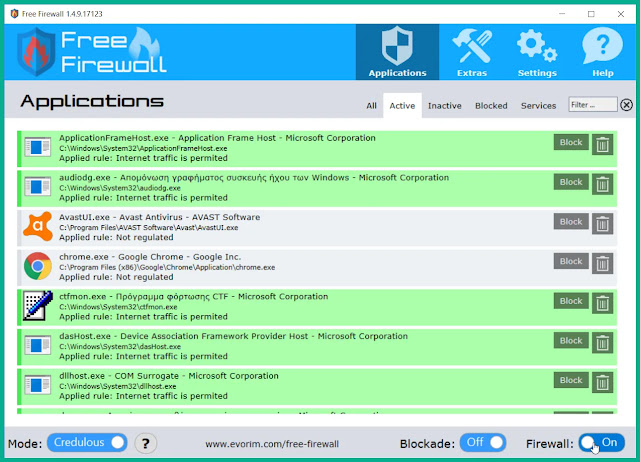Toggle the Credulous mode switch
640x462 pixels.
click(87, 442)
